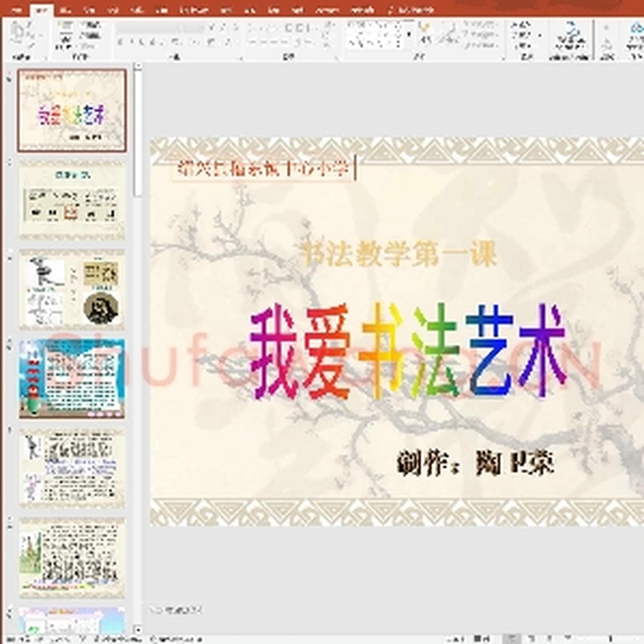
Task: Click the Reading view icon in status bar
Action: [550, 638]
